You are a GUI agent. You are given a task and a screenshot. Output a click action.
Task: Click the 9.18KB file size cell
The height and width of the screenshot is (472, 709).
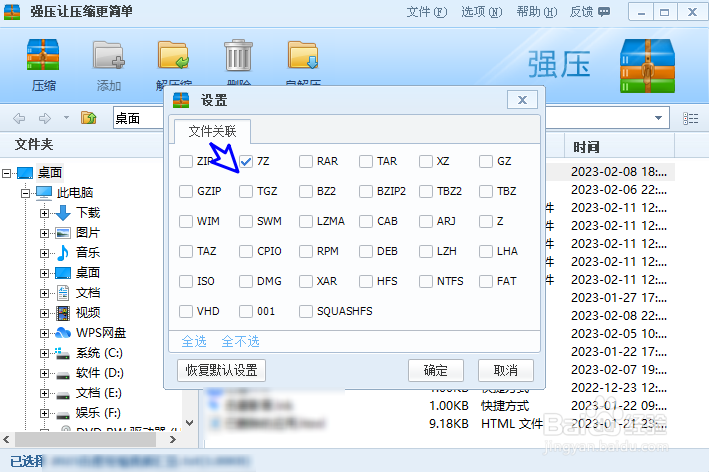[x=449, y=424]
